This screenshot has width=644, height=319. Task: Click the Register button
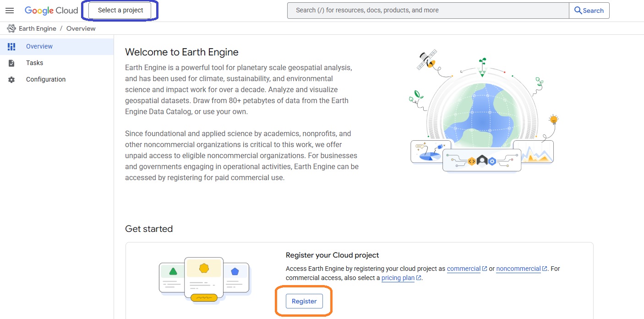point(304,301)
